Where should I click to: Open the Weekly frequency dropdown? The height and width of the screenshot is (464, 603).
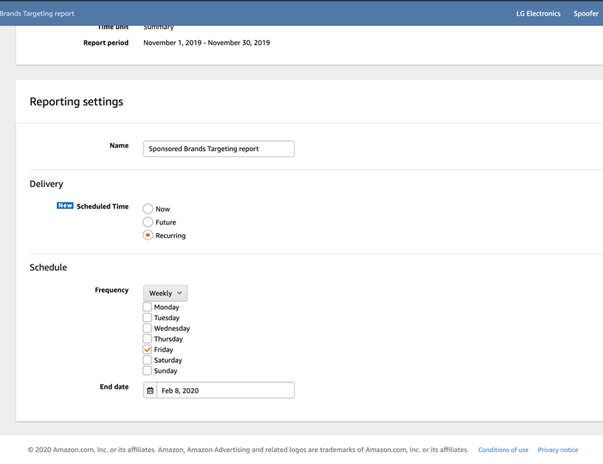(165, 293)
